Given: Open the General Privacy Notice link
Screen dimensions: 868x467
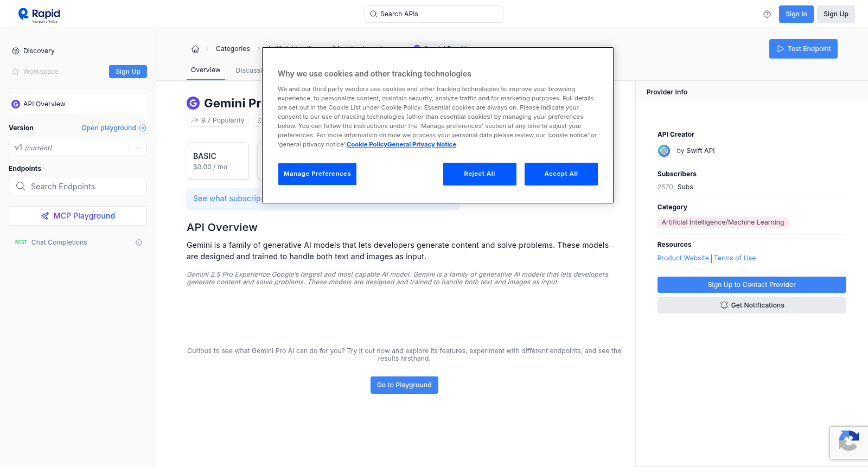Looking at the screenshot, I should (x=422, y=144).
